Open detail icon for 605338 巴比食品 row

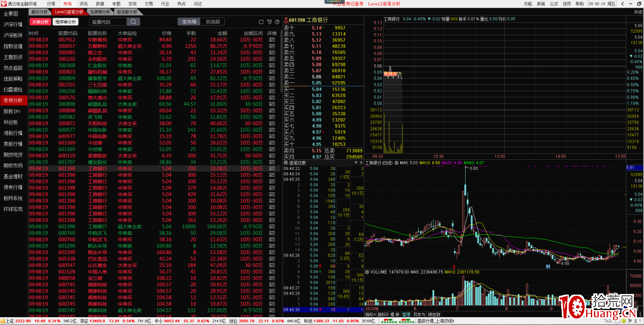pyautogui.click(x=271, y=259)
